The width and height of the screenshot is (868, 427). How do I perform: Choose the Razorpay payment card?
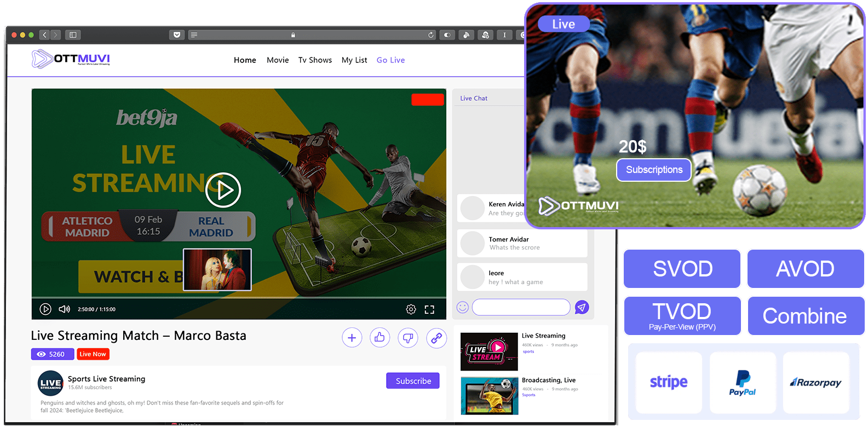click(816, 383)
